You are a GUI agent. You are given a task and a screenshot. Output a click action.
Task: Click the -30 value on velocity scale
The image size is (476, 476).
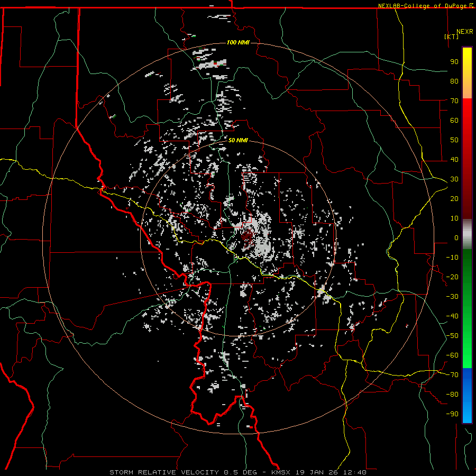[452, 297]
